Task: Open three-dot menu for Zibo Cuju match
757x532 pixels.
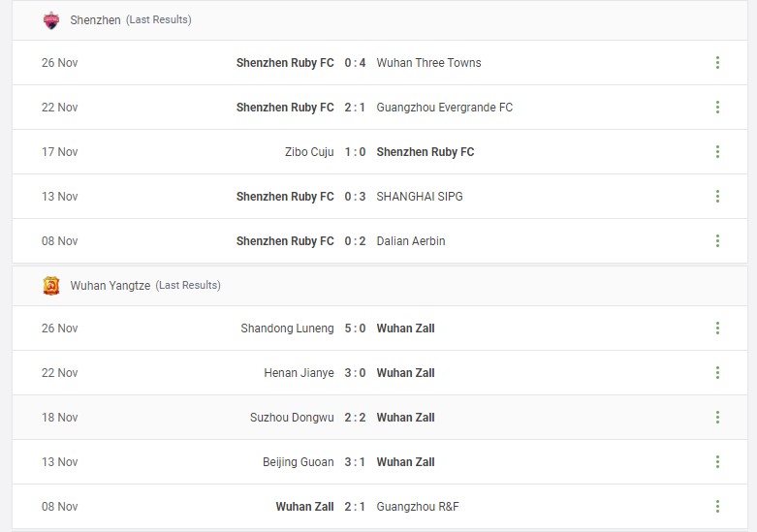Action: coord(717,151)
